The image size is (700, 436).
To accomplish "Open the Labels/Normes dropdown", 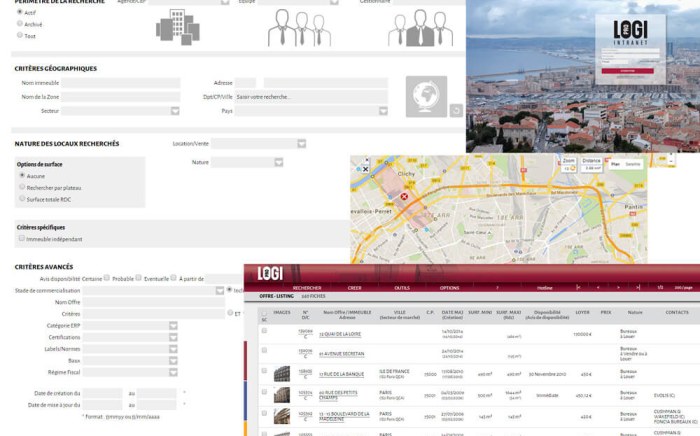I will point(173,349).
